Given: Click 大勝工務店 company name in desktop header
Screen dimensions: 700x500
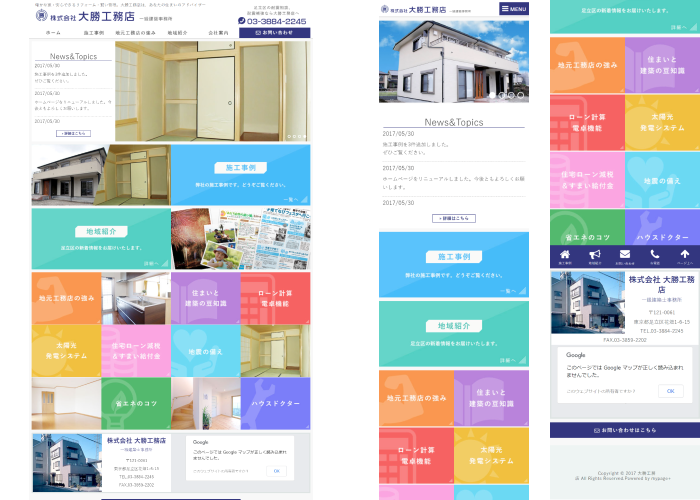Looking at the screenshot, I should pos(106,17).
